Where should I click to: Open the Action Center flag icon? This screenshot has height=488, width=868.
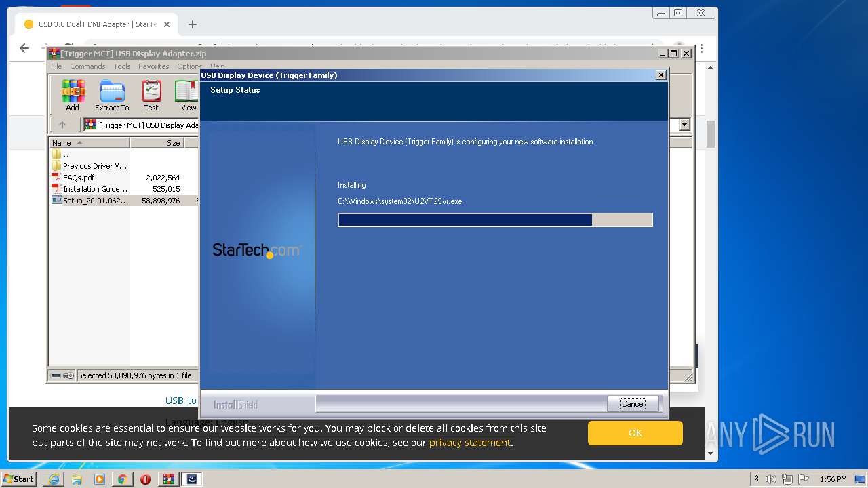click(804, 479)
